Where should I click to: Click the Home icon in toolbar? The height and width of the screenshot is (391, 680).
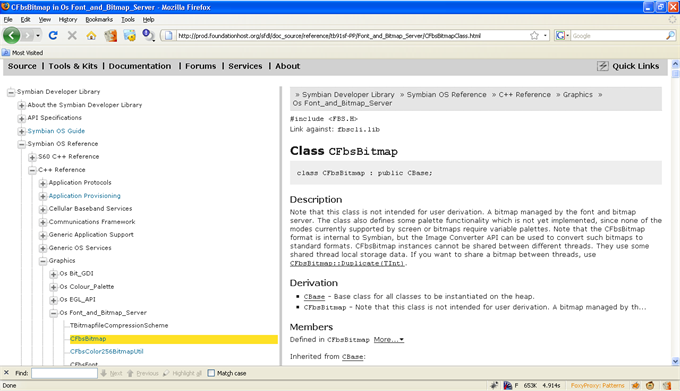[x=91, y=36]
